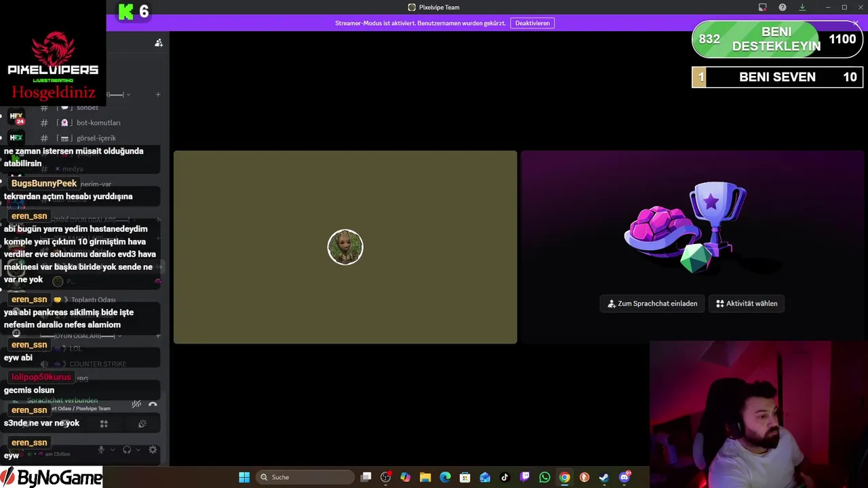Join the LOL voice channel
Screen dimensions: 868x488
(x=75, y=348)
